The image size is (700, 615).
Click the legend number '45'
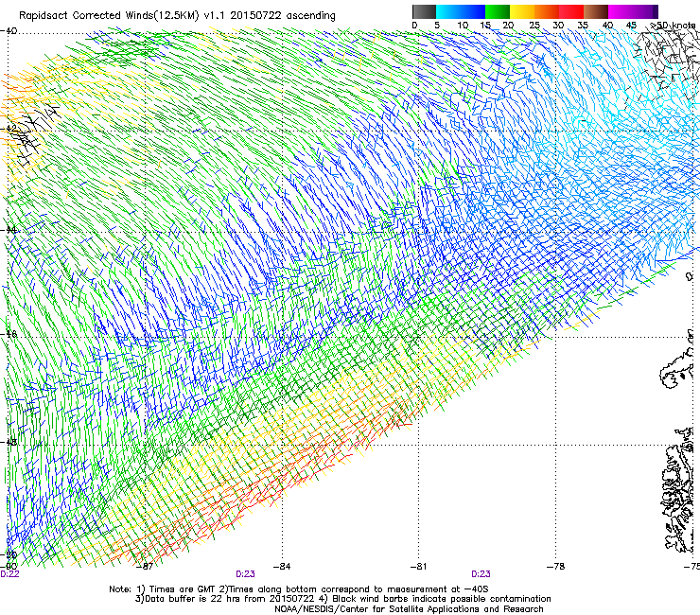tap(631, 26)
